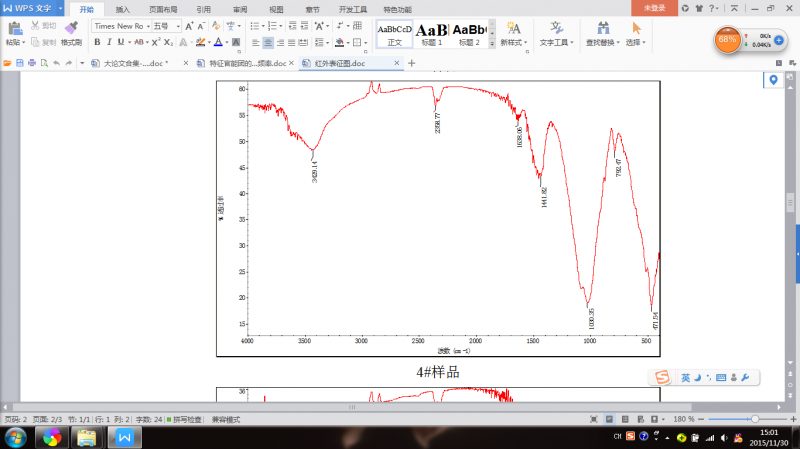The width and height of the screenshot is (800, 449).
Task: Close the 红外表征图.doc tab
Action: pos(396,63)
